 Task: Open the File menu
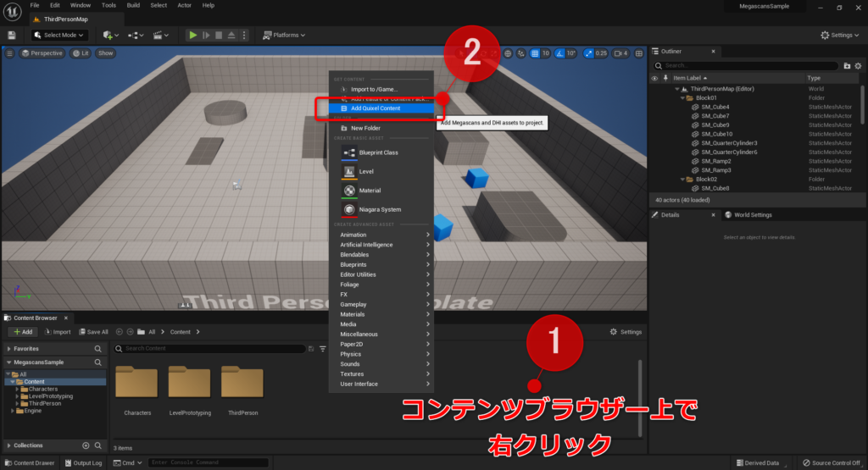[34, 6]
